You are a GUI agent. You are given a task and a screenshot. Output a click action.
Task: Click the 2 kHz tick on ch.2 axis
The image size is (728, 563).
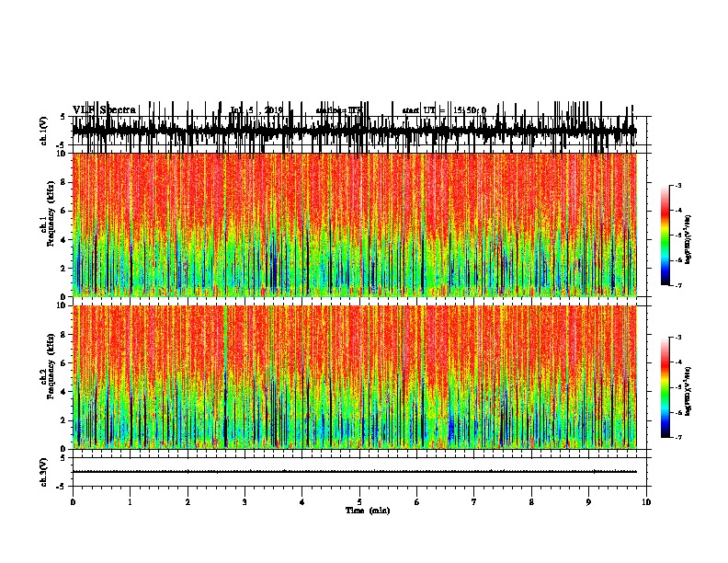pyautogui.click(x=63, y=420)
